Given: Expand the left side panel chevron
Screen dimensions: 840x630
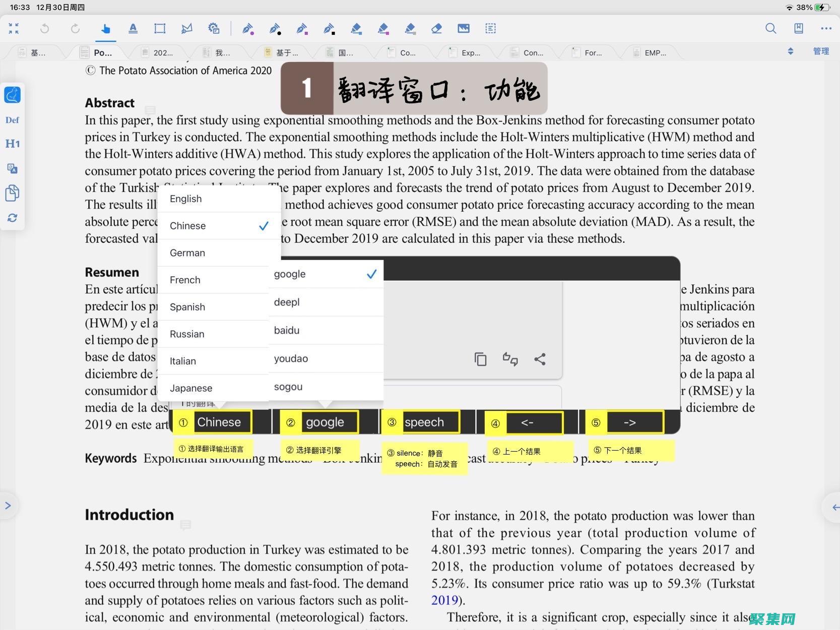Looking at the screenshot, I should [x=8, y=506].
